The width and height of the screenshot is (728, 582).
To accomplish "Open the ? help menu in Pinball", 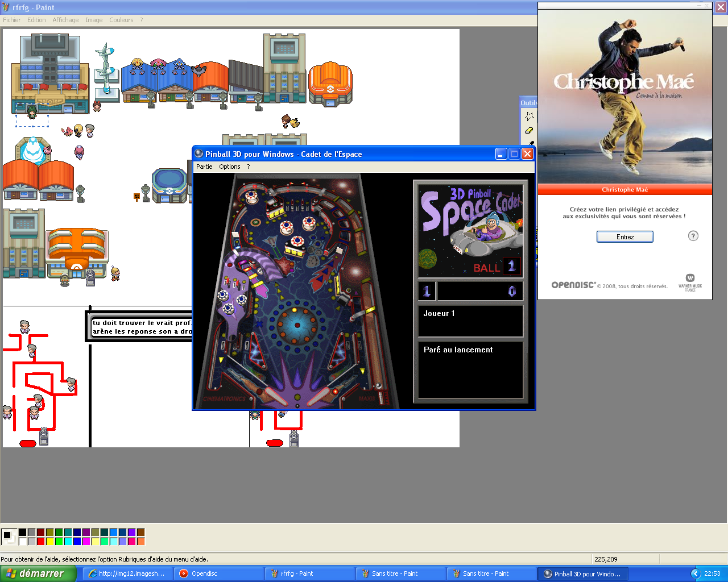I will (x=248, y=167).
